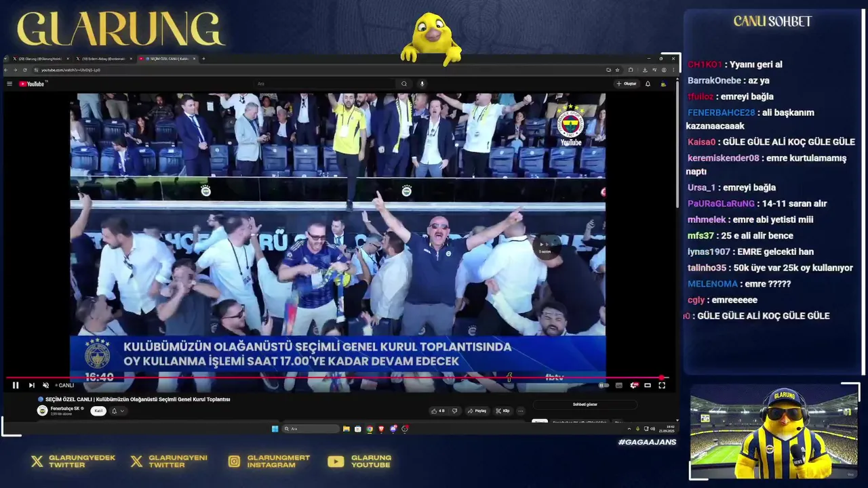Open YouTube hamburger guide menu
This screenshot has width=868, height=488.
coord(9,84)
